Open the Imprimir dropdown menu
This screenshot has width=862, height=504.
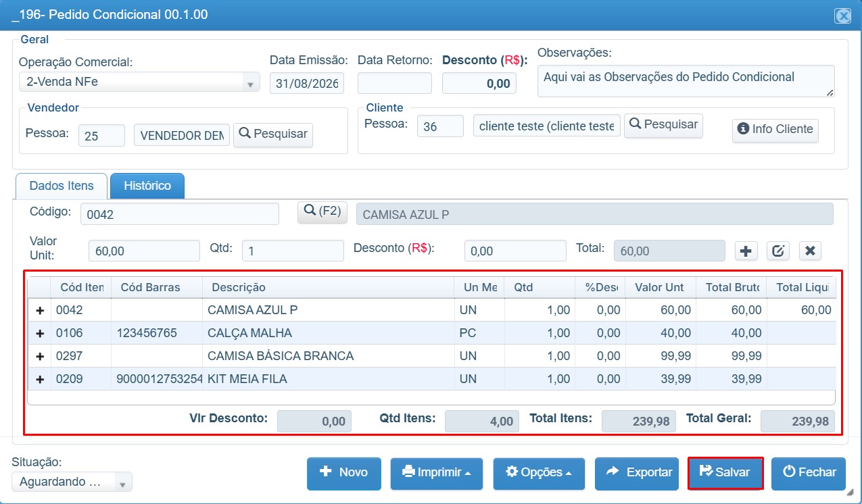(437, 473)
